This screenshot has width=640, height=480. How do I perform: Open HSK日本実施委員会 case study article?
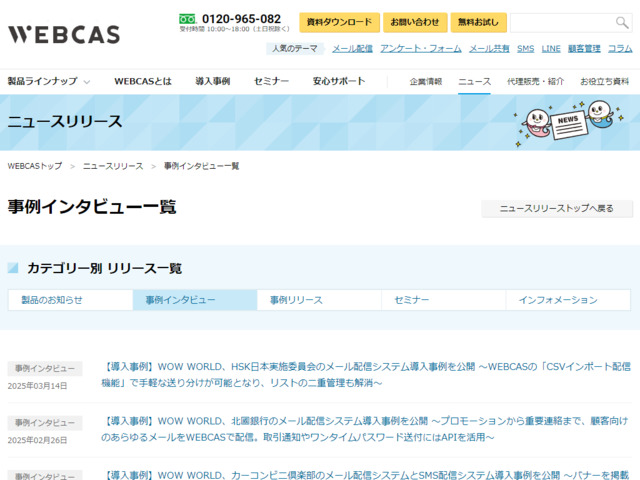tap(366, 375)
